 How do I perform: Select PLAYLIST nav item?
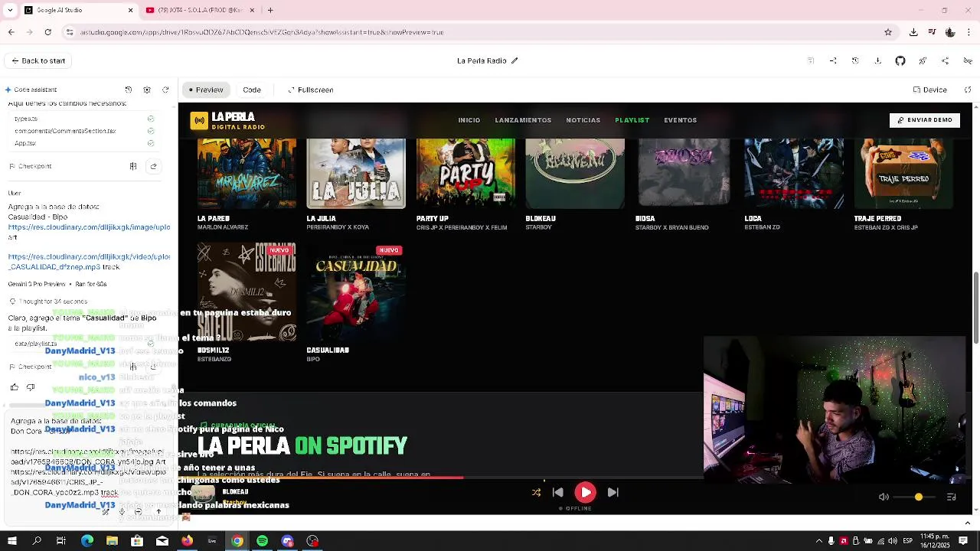click(632, 120)
